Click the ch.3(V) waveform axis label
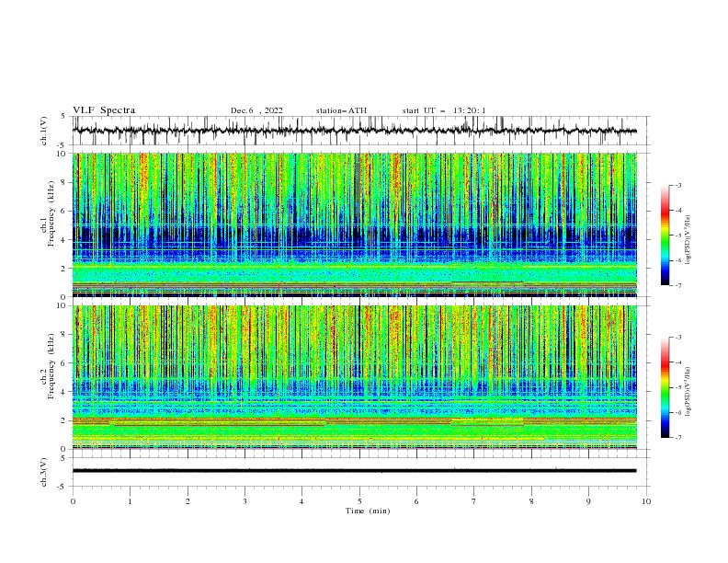This screenshot has height=563, width=728. (x=44, y=472)
